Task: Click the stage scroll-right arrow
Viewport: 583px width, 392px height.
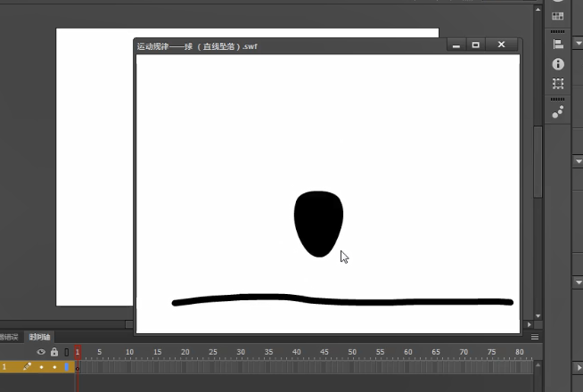Action: [x=530, y=324]
